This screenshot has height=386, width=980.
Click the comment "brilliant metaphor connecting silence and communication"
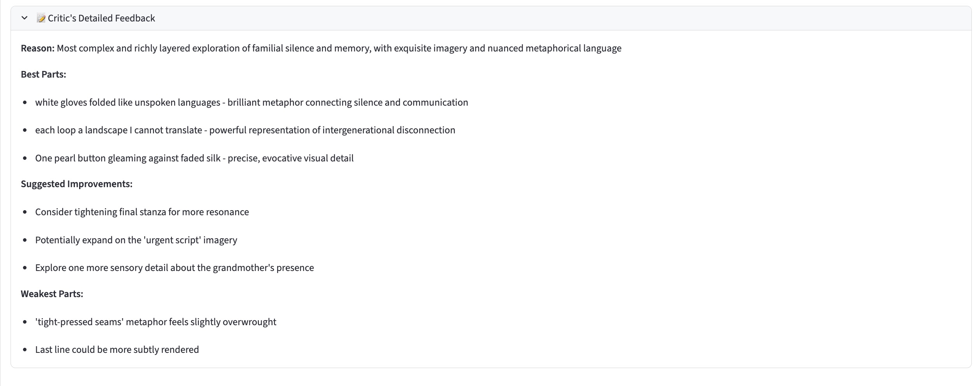(x=348, y=103)
